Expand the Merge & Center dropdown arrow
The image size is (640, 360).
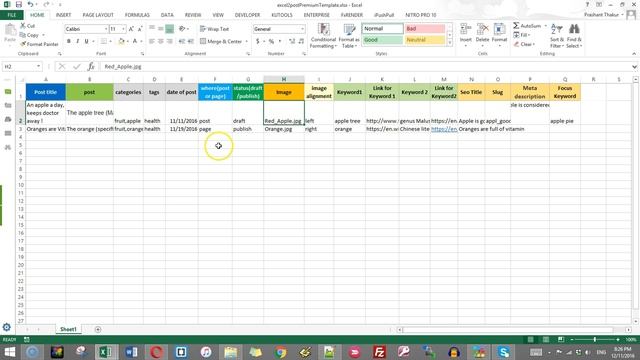(x=247, y=41)
